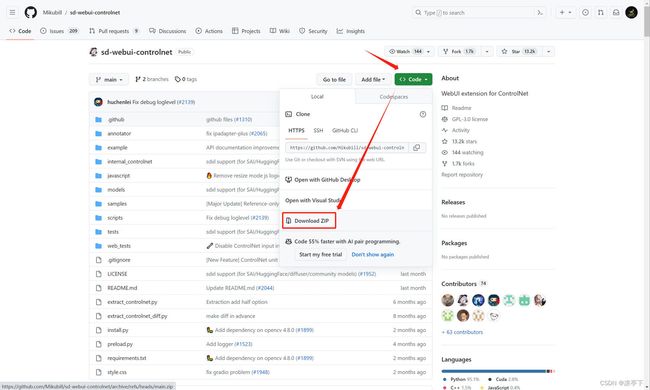The height and width of the screenshot is (390, 650).
Task: View the 0 tags link
Action: (186, 79)
